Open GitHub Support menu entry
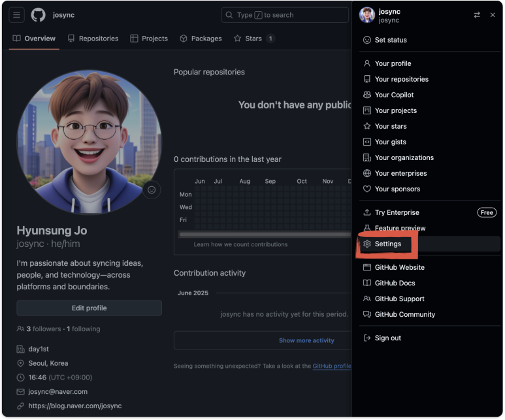Screen dimensions: 505x420 (x=430, y=299)
